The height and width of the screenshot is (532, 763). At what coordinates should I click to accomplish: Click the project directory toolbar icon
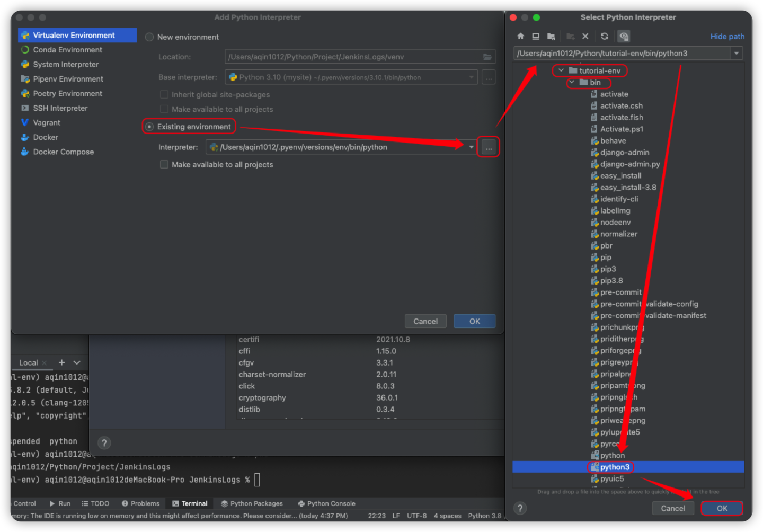[551, 36]
